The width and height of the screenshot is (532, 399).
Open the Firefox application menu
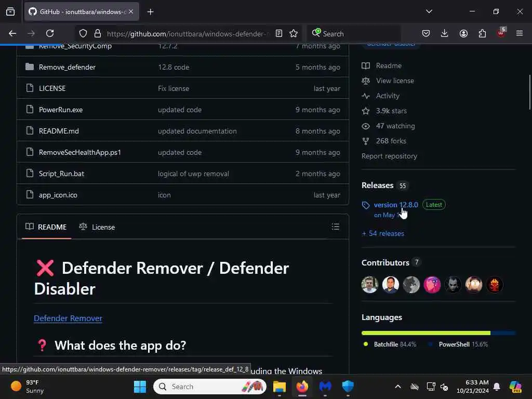[520, 33]
